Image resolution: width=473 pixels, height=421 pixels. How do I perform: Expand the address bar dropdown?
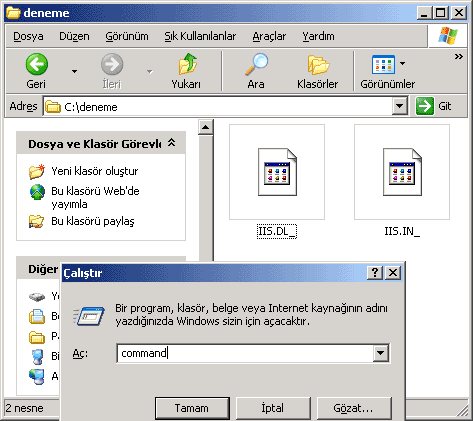[x=399, y=106]
